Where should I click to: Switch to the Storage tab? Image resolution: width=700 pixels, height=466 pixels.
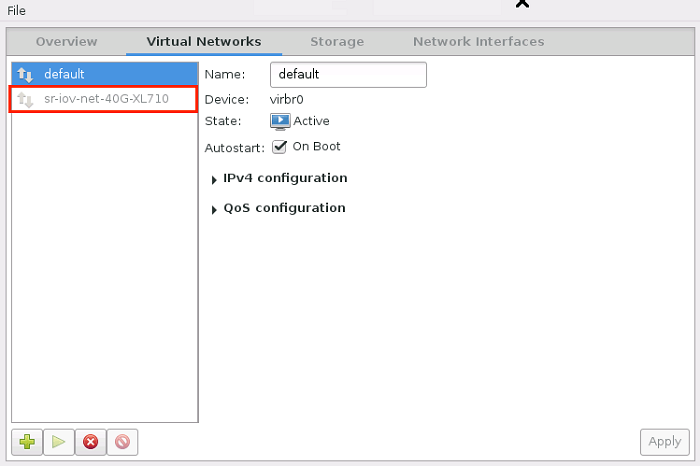point(337,42)
